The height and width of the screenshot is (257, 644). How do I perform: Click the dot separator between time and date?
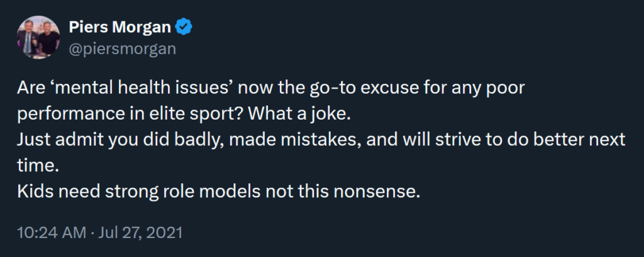[x=93, y=233]
